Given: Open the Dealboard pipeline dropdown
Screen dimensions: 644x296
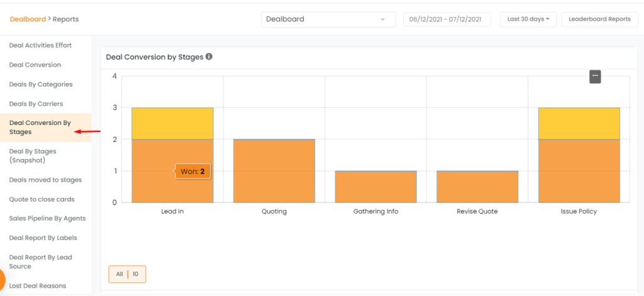Looking at the screenshot, I should point(328,19).
